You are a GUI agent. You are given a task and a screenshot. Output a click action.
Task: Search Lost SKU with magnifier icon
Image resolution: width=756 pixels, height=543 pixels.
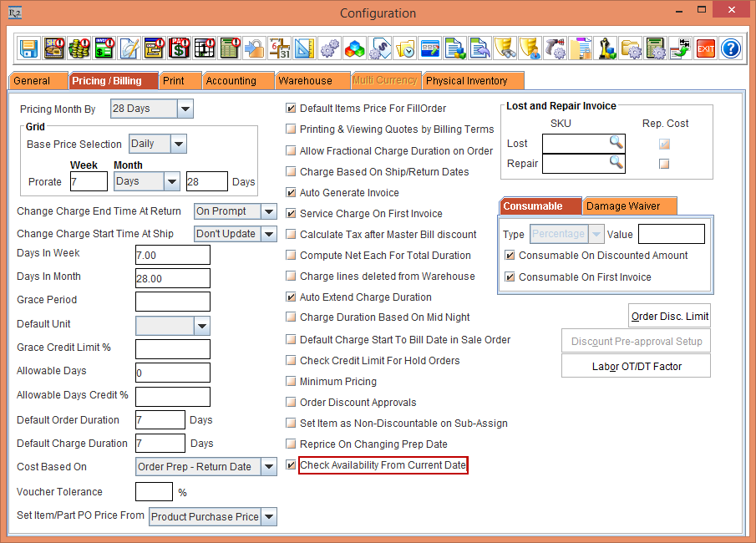[x=616, y=143]
